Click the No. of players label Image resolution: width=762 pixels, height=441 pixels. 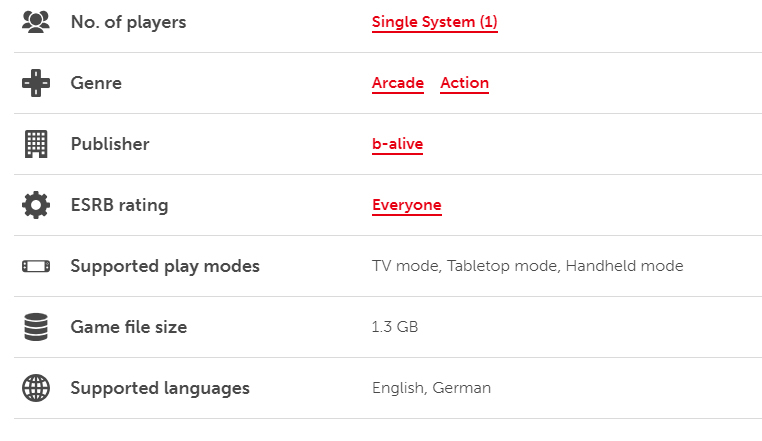128,22
